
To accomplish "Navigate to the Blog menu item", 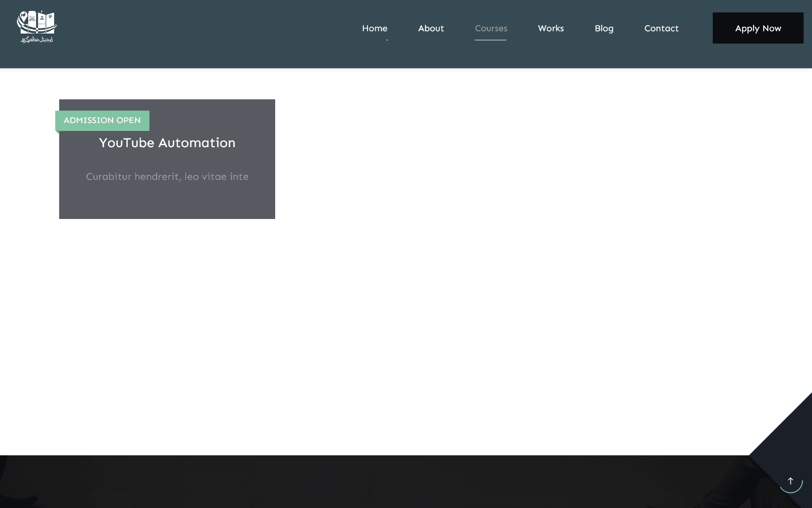I will (x=604, y=28).
